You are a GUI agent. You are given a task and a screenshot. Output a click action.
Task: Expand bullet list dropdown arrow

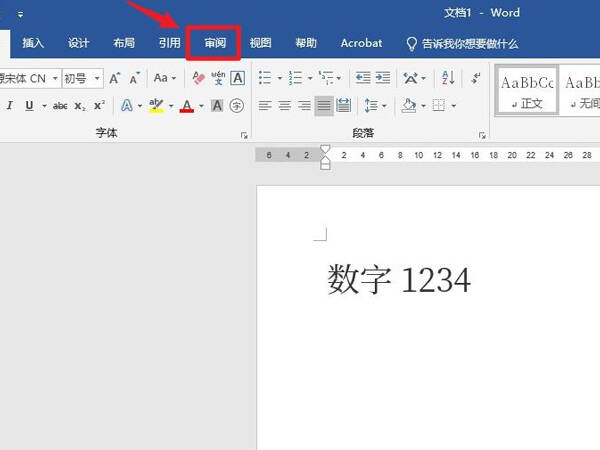coord(279,78)
